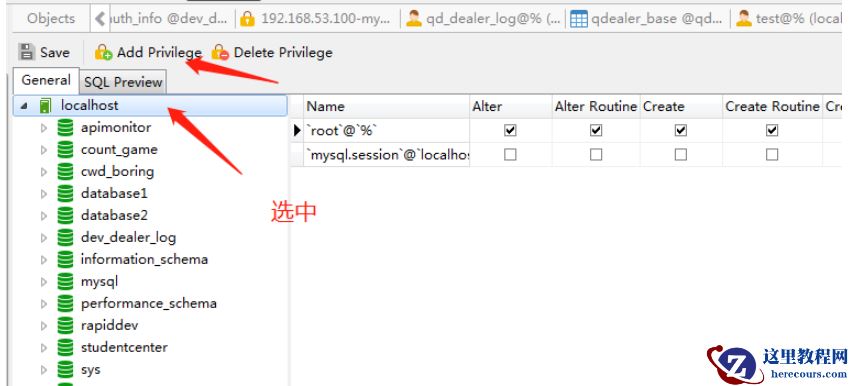Click Add Privilege button text
This screenshot has width=853, height=386.
coord(159,53)
